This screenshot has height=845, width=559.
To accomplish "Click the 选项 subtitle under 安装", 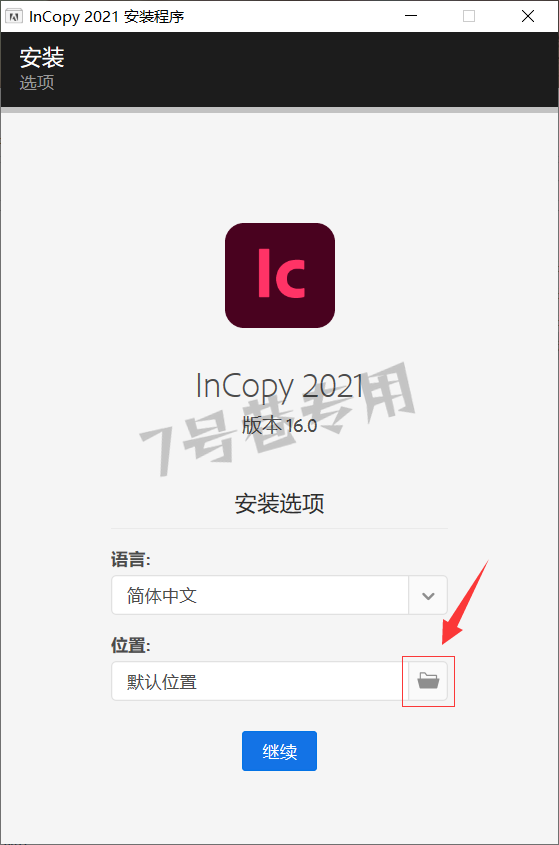I will tap(37, 82).
